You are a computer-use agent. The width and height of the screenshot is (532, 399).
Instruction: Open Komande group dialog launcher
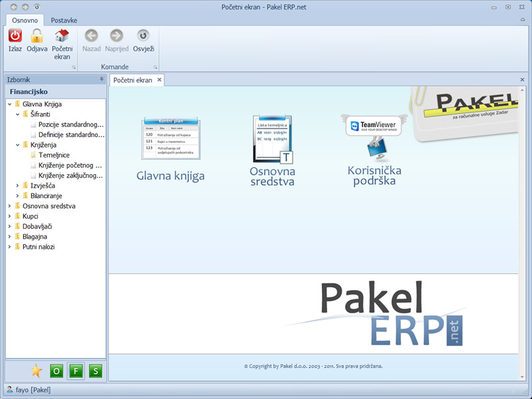[156, 67]
